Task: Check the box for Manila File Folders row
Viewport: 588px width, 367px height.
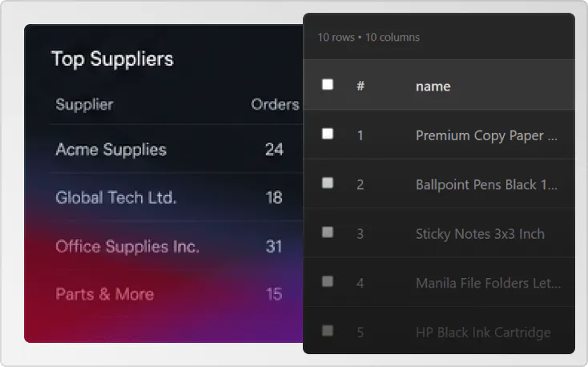Action: pyautogui.click(x=328, y=281)
